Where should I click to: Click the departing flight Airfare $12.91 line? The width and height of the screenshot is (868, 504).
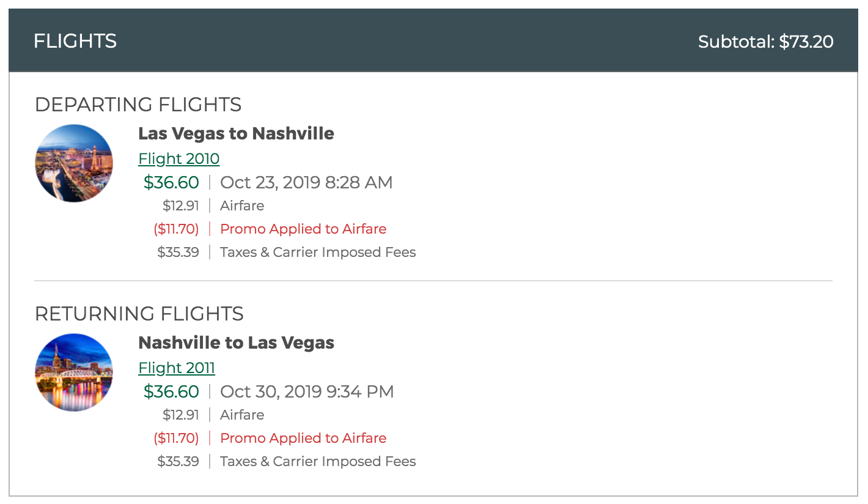coord(213,206)
